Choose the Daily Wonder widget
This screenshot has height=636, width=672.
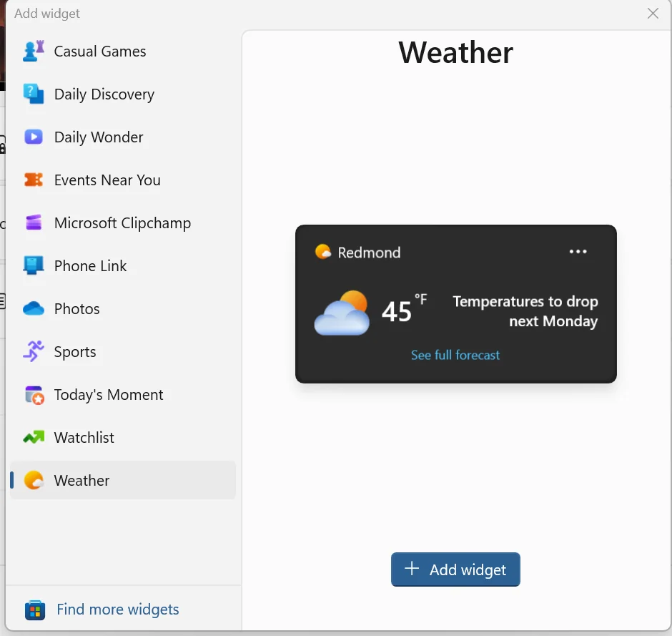(x=123, y=137)
